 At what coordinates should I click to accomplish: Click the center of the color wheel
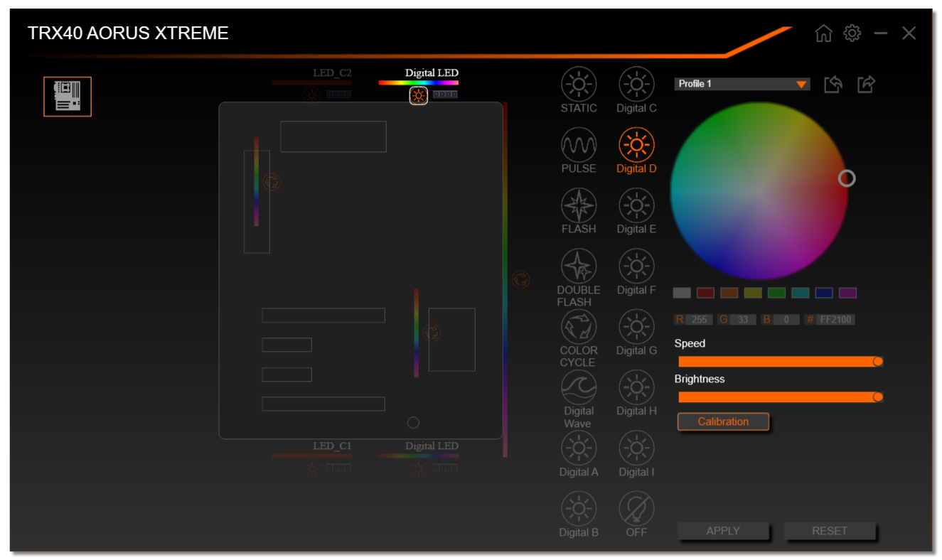759,190
